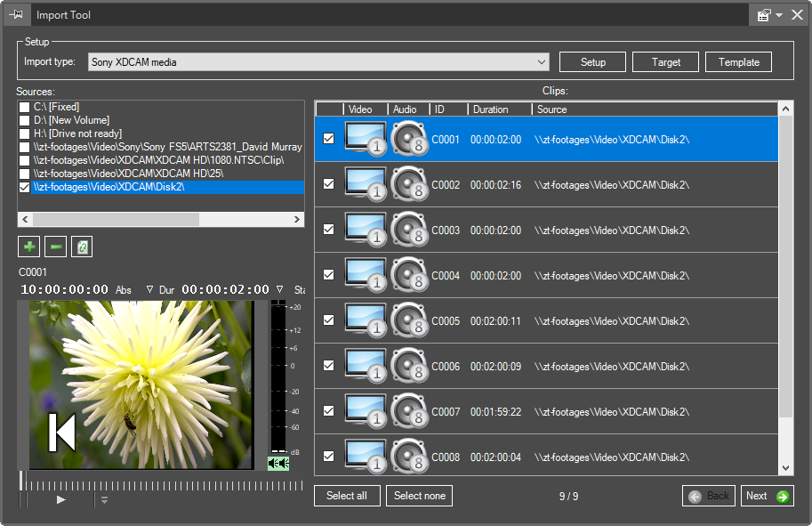Click the video monitor icon for clip C0003
This screenshot has height=526, width=812.
pos(366,230)
